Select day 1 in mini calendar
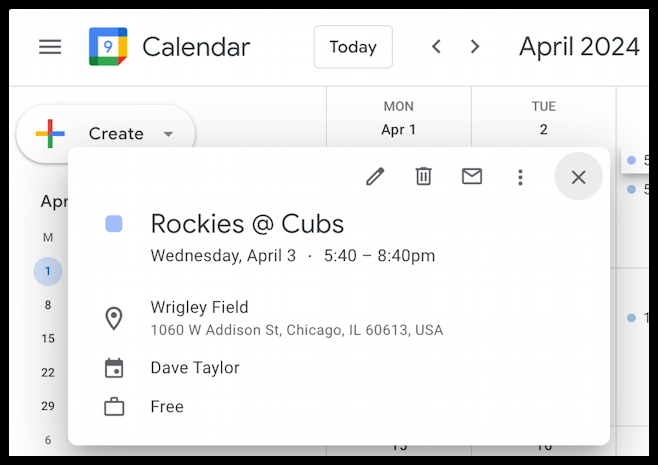658x465 pixels. pos(48,271)
